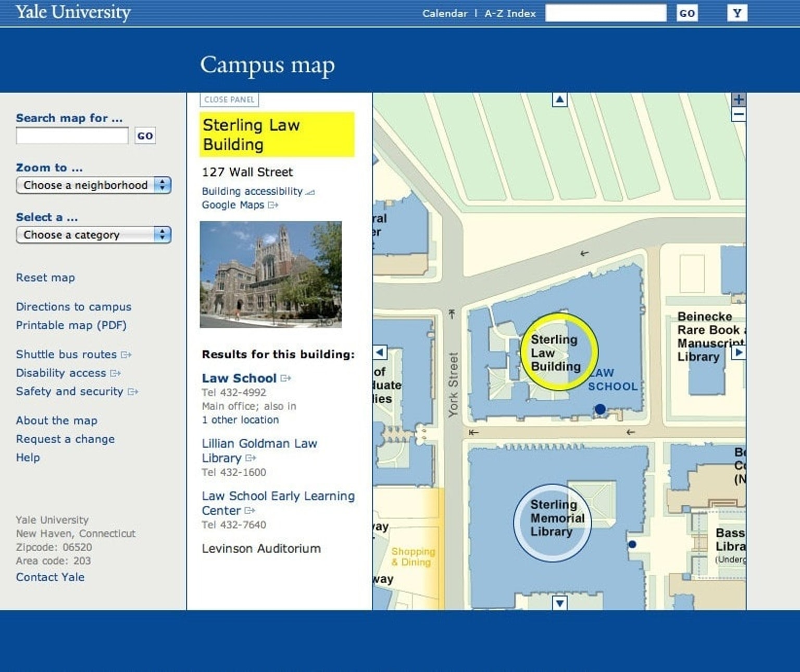Click the blue dot near Law School
800x672 pixels.
pos(600,410)
